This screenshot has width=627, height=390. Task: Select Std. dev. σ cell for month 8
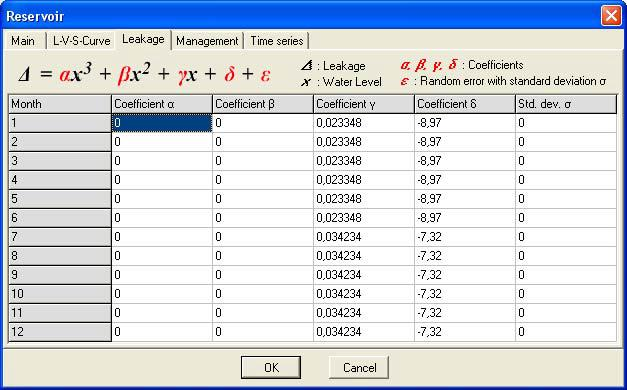tap(566, 256)
